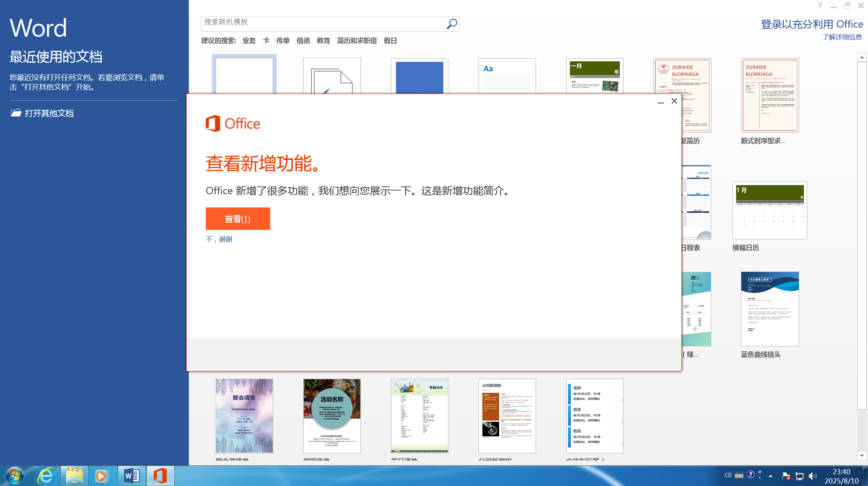868x486 pixels.
Task: Click the 查看(T) button
Action: pyautogui.click(x=238, y=219)
